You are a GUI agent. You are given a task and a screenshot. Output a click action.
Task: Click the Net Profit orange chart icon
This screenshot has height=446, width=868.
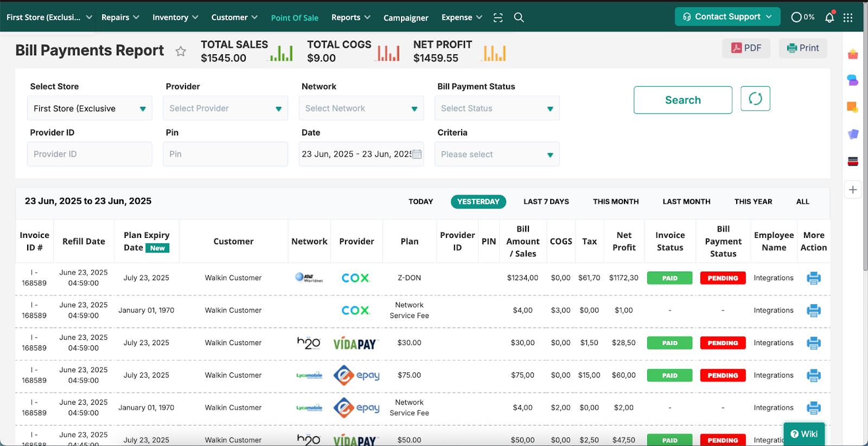[x=494, y=53]
